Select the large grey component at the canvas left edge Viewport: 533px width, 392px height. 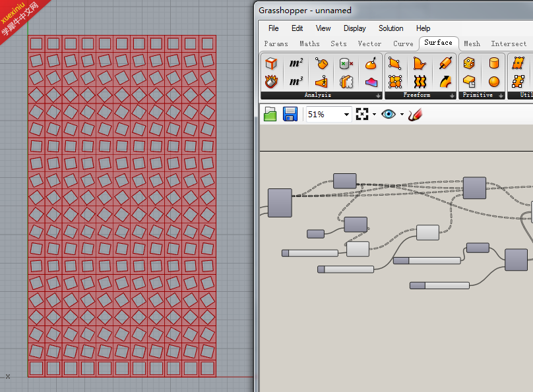(x=280, y=203)
